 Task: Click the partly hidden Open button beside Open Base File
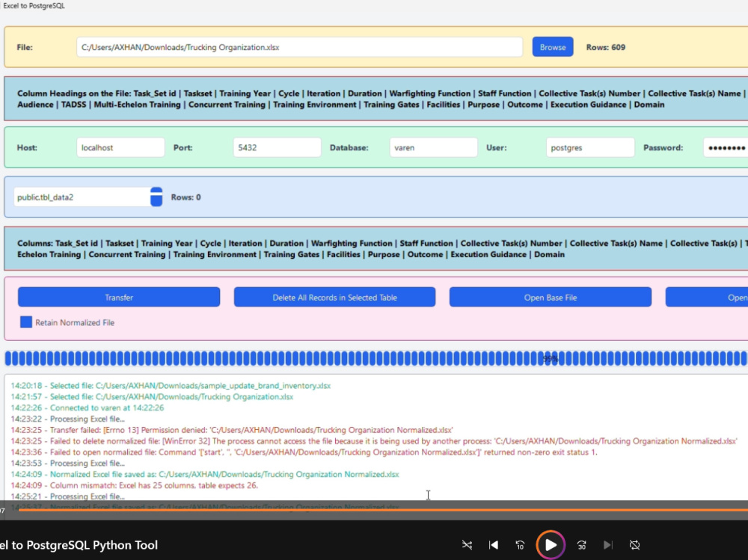[x=707, y=297]
